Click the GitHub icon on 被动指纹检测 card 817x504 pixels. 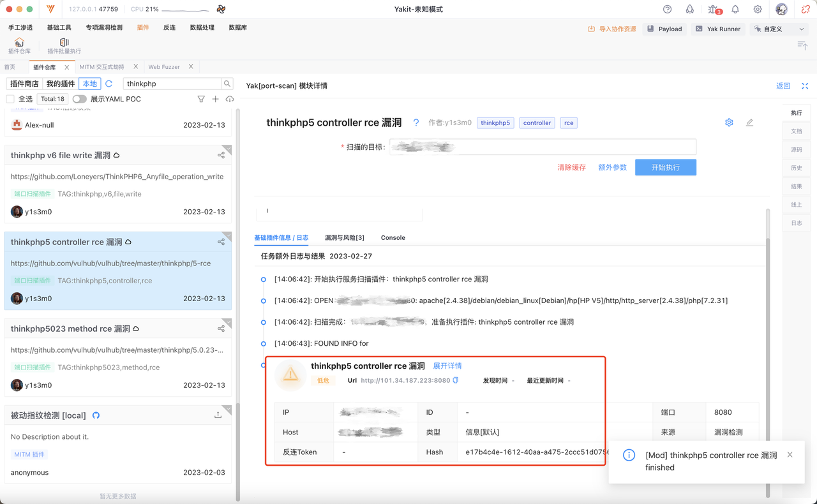click(x=96, y=415)
